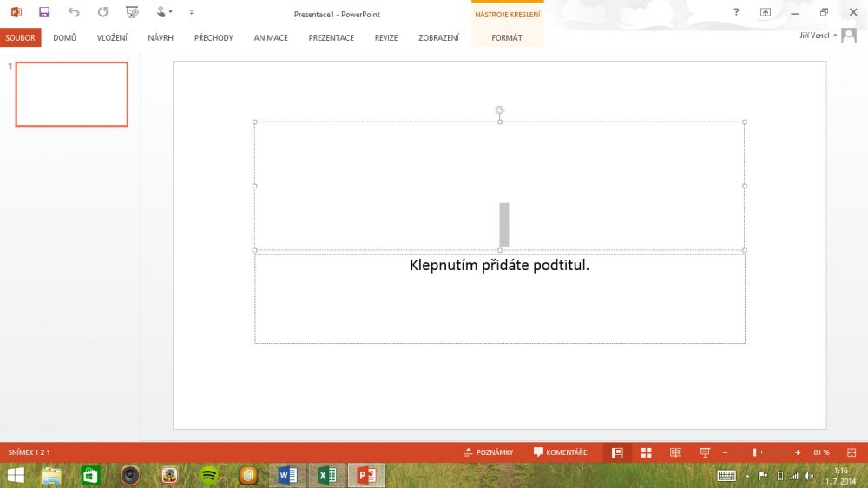Switch to Slide Sorter view
This screenshot has width=868, height=488.
click(x=646, y=452)
